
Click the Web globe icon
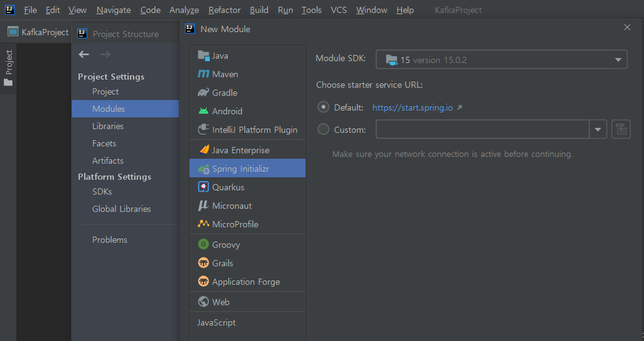pos(204,301)
